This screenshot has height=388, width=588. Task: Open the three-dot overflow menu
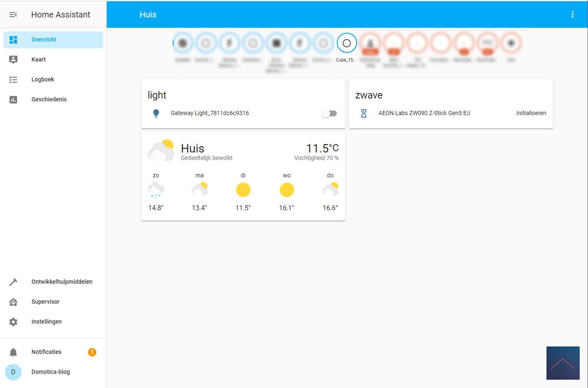point(572,14)
